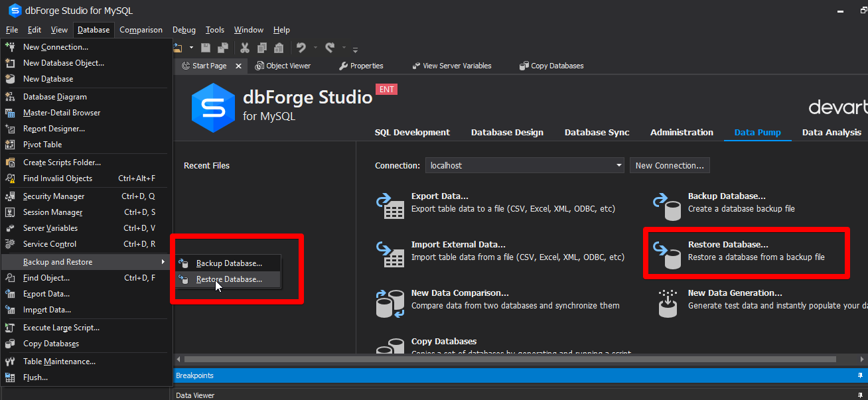The width and height of the screenshot is (868, 400).
Task: Open the Window menu
Action: click(249, 30)
